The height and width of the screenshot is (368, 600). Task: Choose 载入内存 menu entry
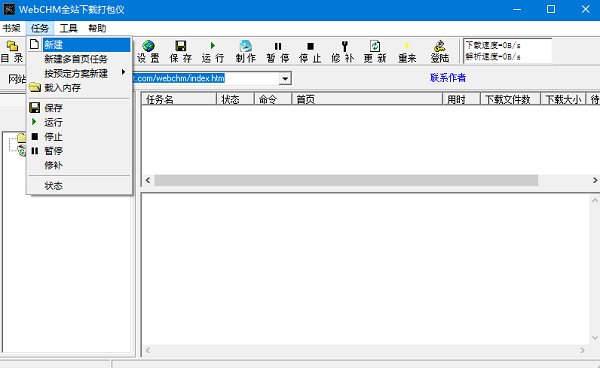click(79, 88)
